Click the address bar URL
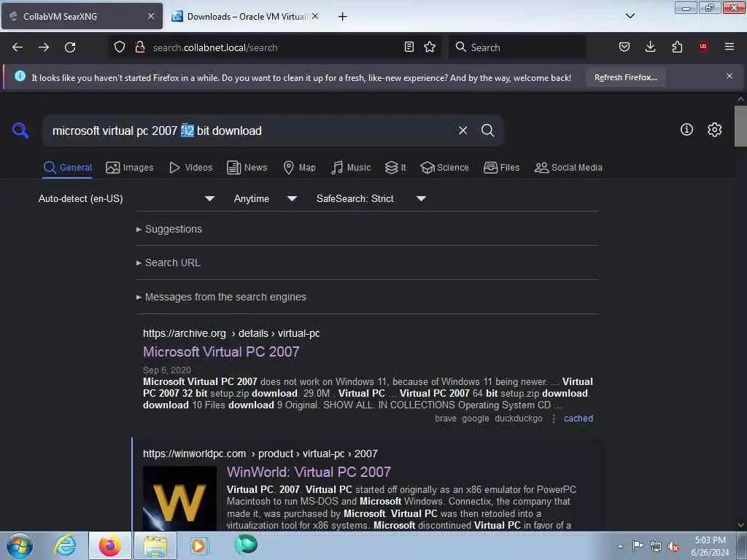The image size is (747, 560). coord(215,47)
